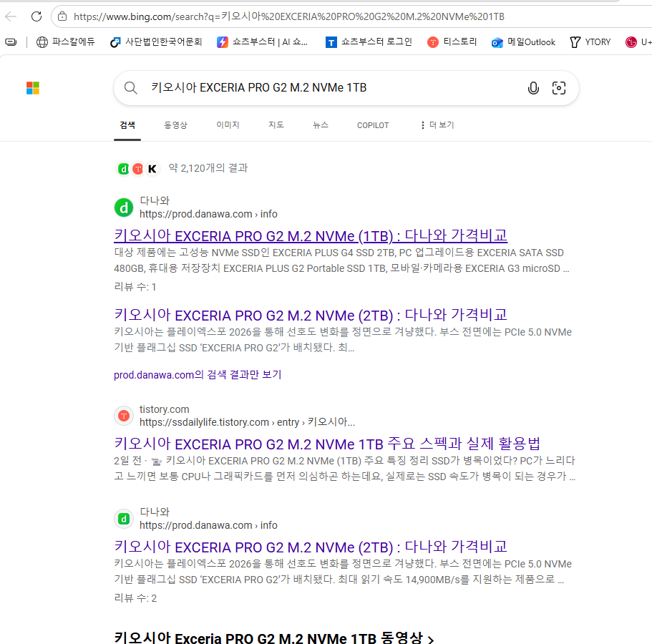Open second prod.danawa.com › info URL

(208, 525)
